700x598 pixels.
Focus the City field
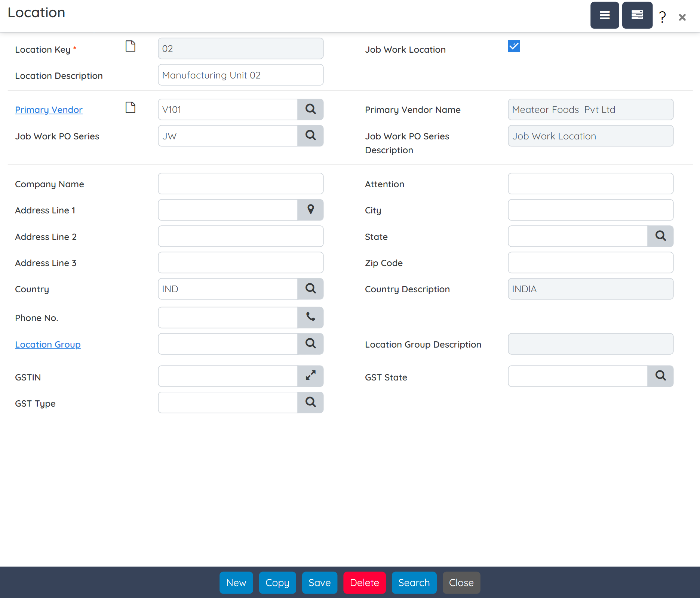pyautogui.click(x=591, y=210)
